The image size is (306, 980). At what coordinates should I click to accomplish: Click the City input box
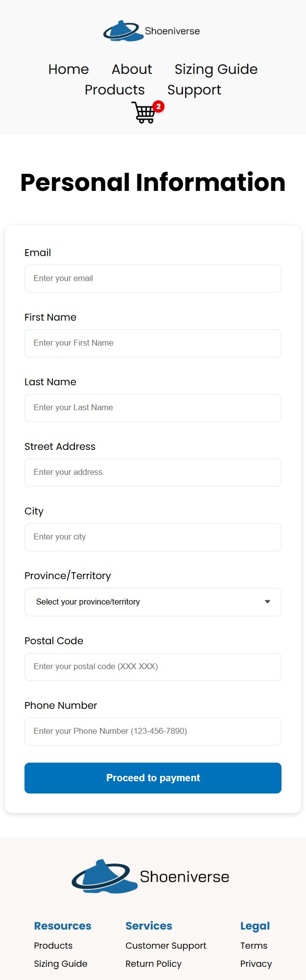pyautogui.click(x=153, y=537)
